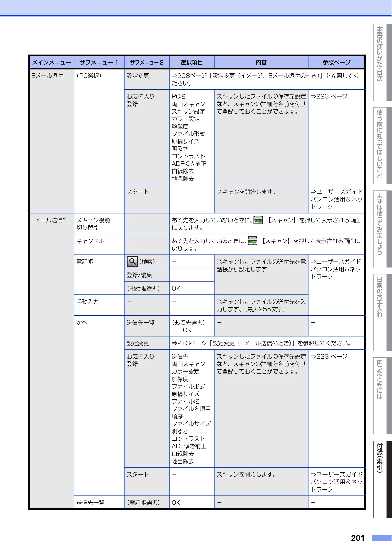392x556 pixels.
Task: Click (あて先選択) OK cell
Action: (x=192, y=326)
